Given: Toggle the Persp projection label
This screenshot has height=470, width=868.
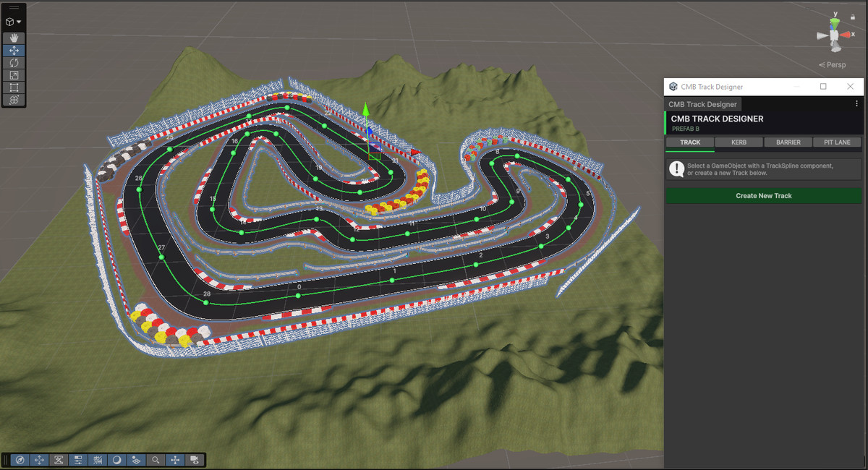Looking at the screenshot, I should pos(832,65).
